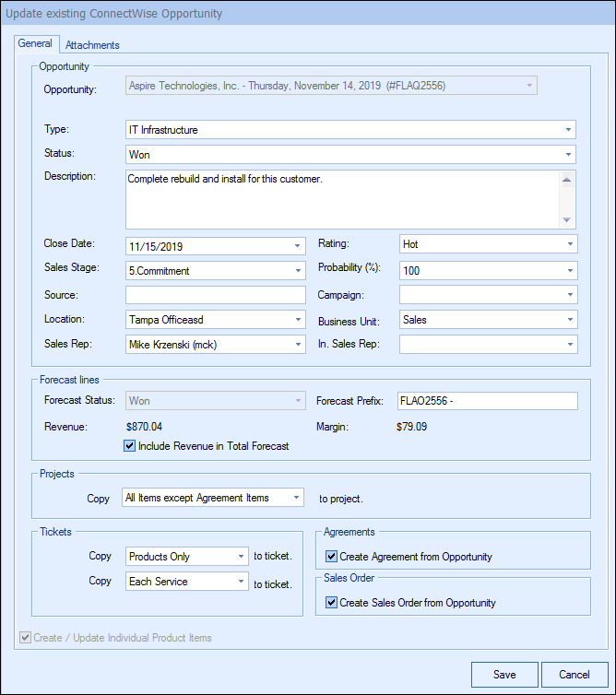Open the Close Date picker dropdown
The height and width of the screenshot is (695, 616).
pos(297,246)
